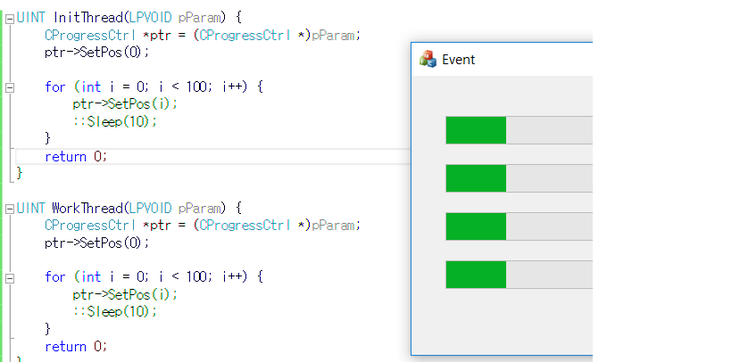Click the ::Sleep(10) call inside WorkThread
740x362 pixels.
click(x=115, y=311)
